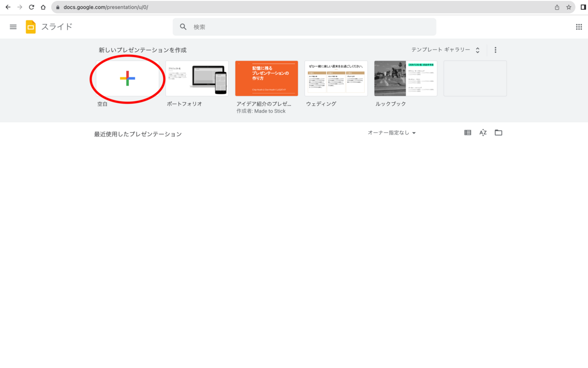This screenshot has width=588, height=368.
Task: Open the オーナー指定なし owner filter dropdown
Action: [392, 133]
